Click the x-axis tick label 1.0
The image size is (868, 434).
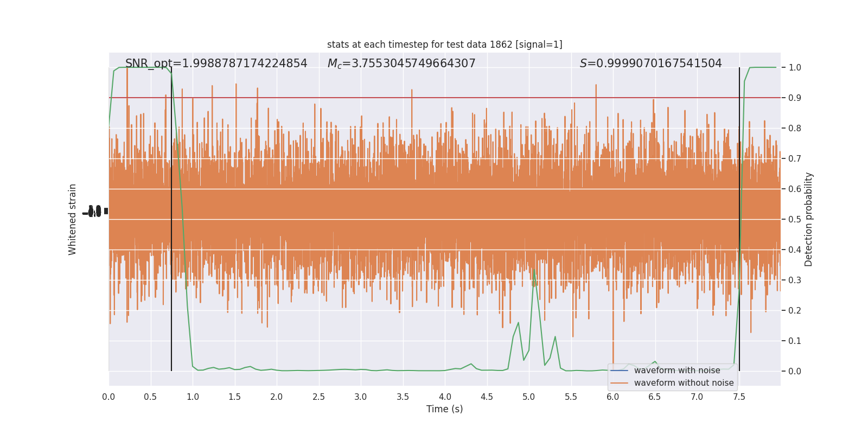coord(193,397)
